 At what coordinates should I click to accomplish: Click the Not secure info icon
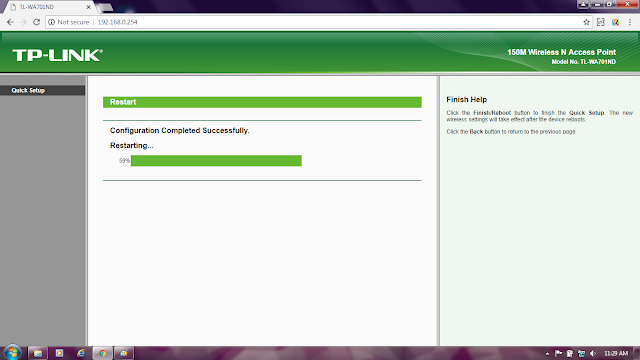(x=51, y=22)
